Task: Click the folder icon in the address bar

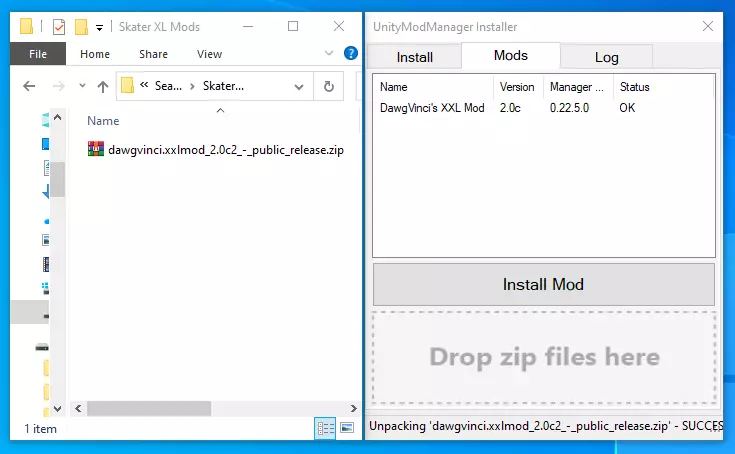Action: click(x=127, y=86)
